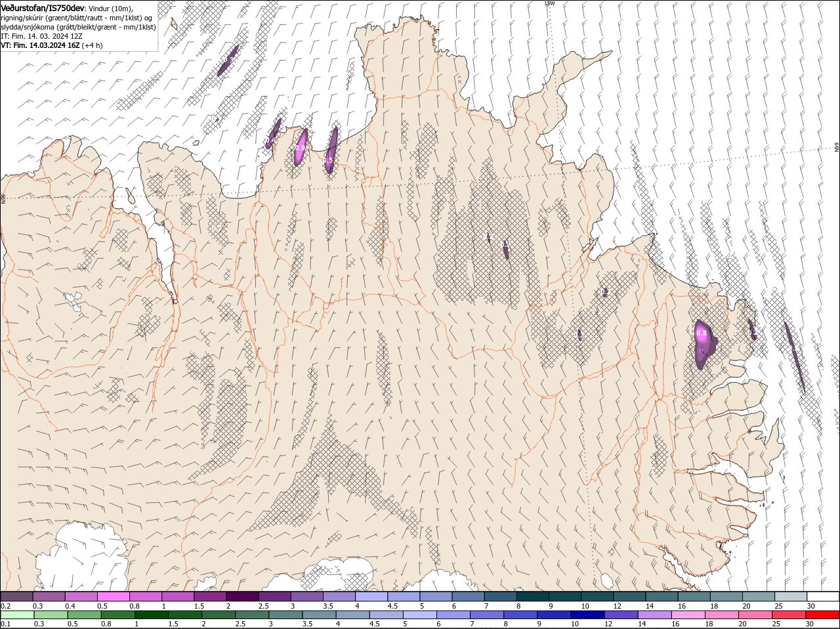
Task: Click the white 30 snow-scale swatch
Action: 823,596
